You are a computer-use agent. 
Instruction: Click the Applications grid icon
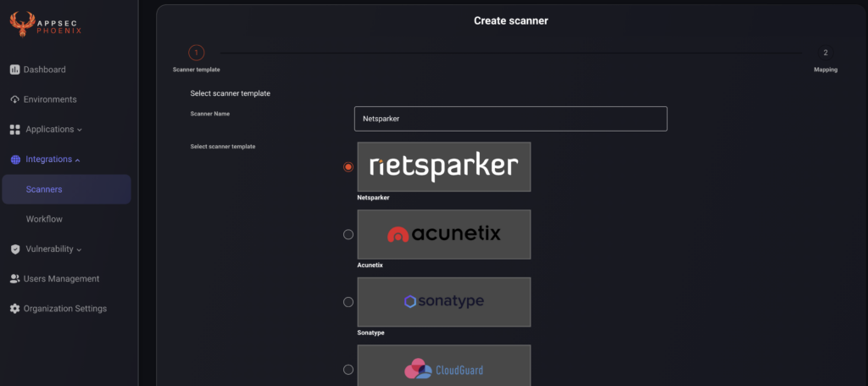(x=15, y=130)
